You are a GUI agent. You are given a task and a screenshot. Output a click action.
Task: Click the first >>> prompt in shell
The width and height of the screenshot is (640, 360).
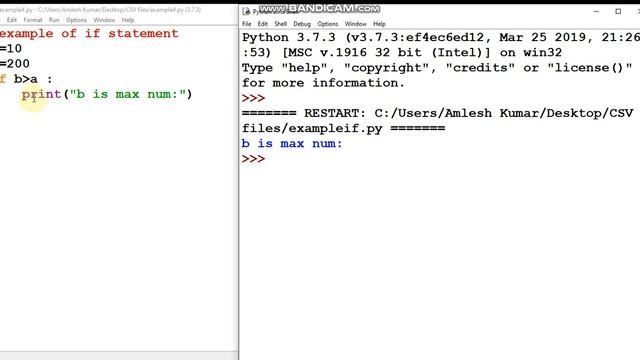253,98
